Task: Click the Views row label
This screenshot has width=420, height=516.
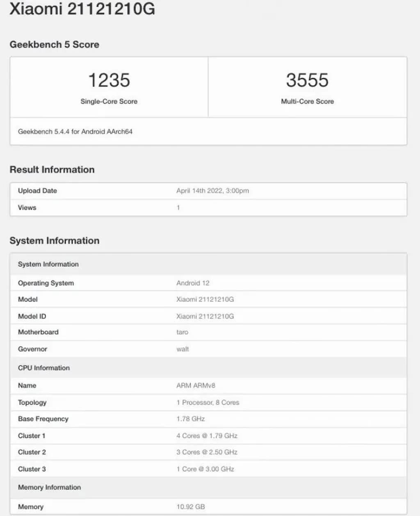Action: [x=27, y=208]
